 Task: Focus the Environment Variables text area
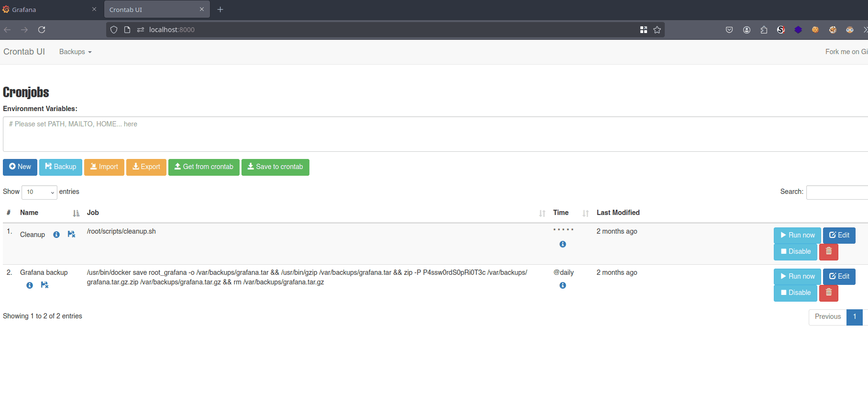(430, 134)
